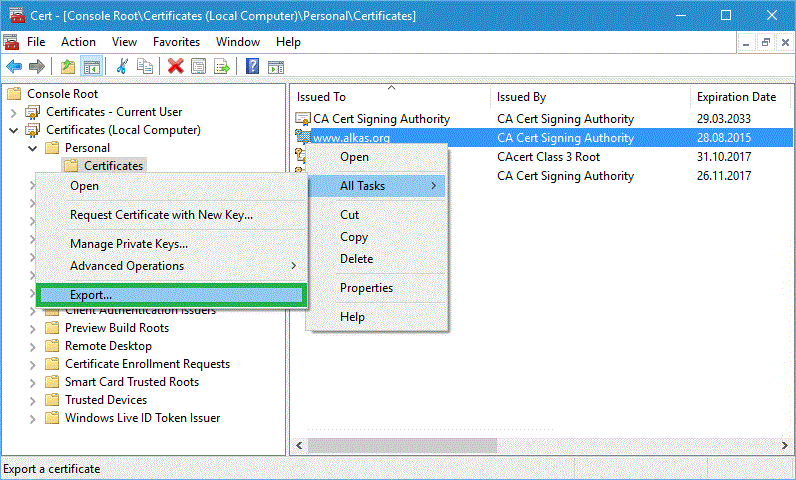Screen dimensions: 796x480
Task: Toggle the Show/Hide Console Tree icon
Action: pyautogui.click(x=91, y=66)
